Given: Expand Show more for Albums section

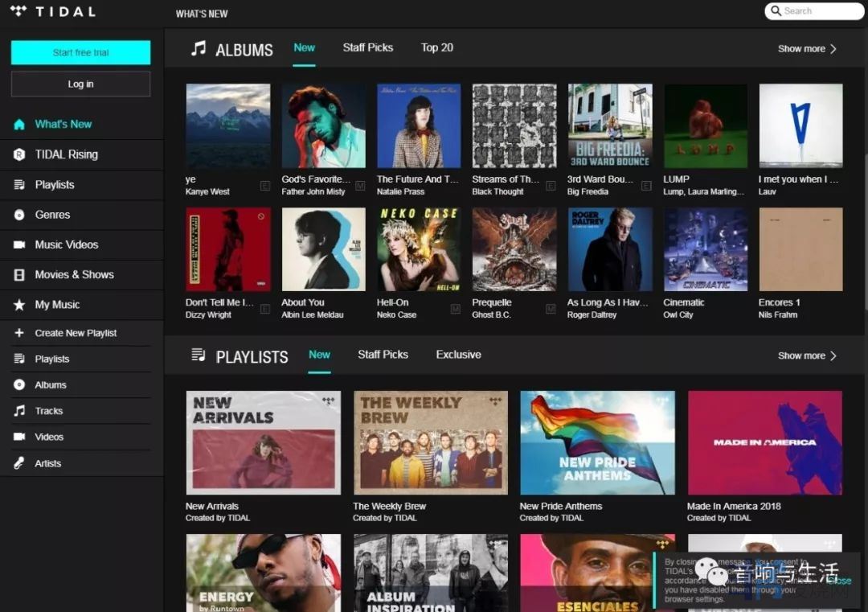Looking at the screenshot, I should coord(807,49).
